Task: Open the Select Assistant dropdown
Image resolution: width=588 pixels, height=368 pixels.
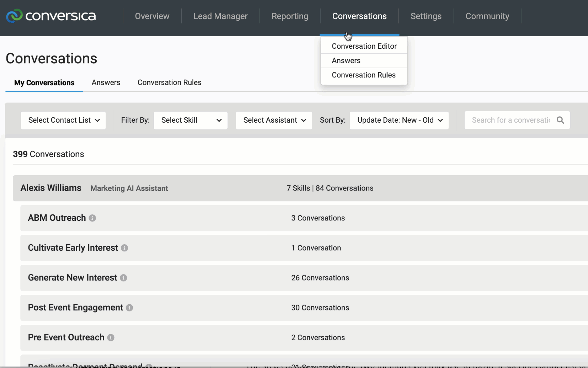Action: click(x=274, y=120)
